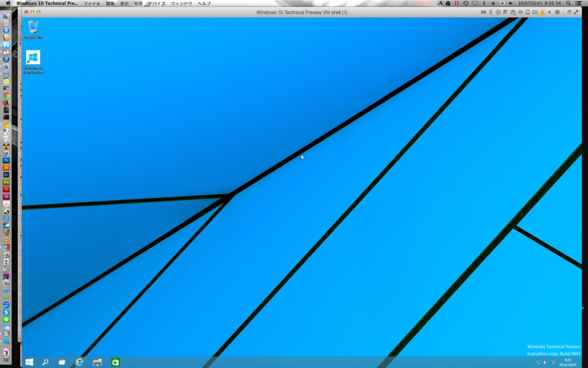The height and width of the screenshot is (368, 588).
Task: Open Google Chrome in the Mac dock
Action: [6, 95]
